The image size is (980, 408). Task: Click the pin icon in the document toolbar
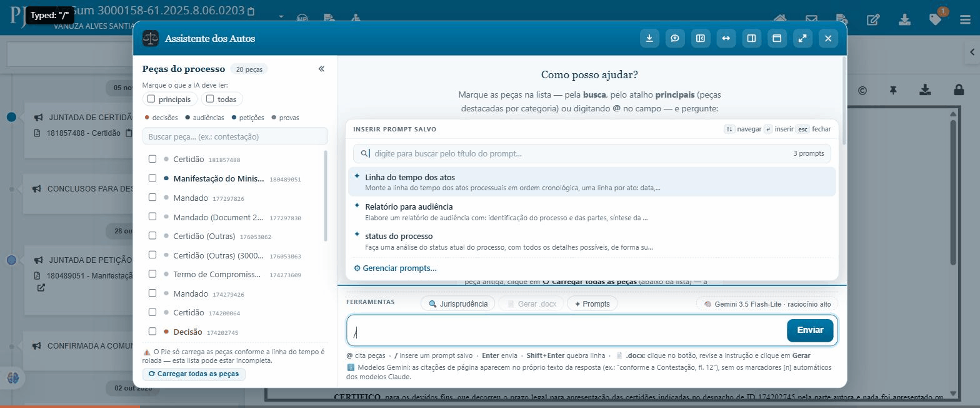tap(893, 90)
